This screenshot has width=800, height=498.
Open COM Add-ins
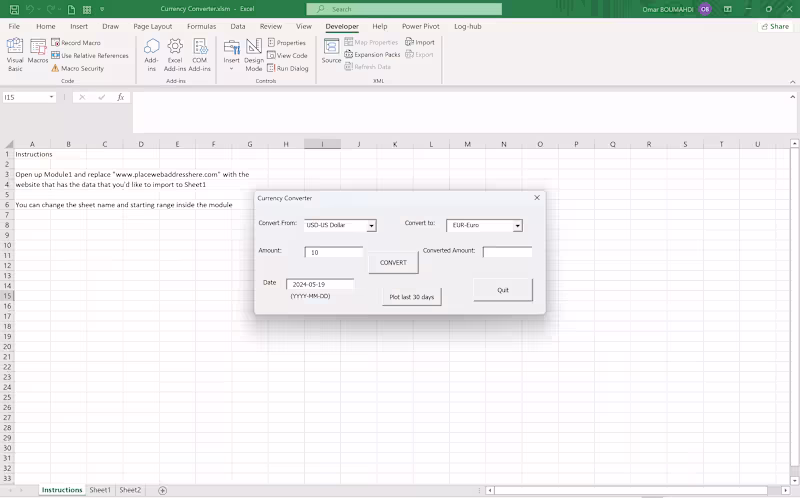199,55
